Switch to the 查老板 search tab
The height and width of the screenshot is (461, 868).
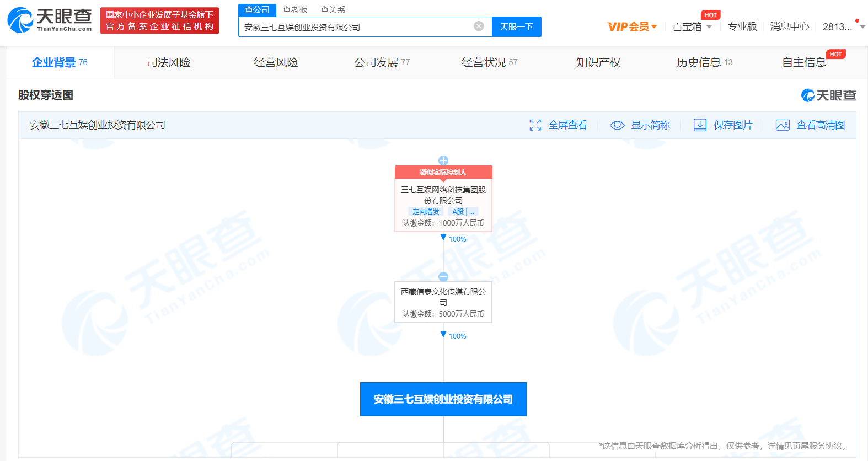(x=295, y=10)
